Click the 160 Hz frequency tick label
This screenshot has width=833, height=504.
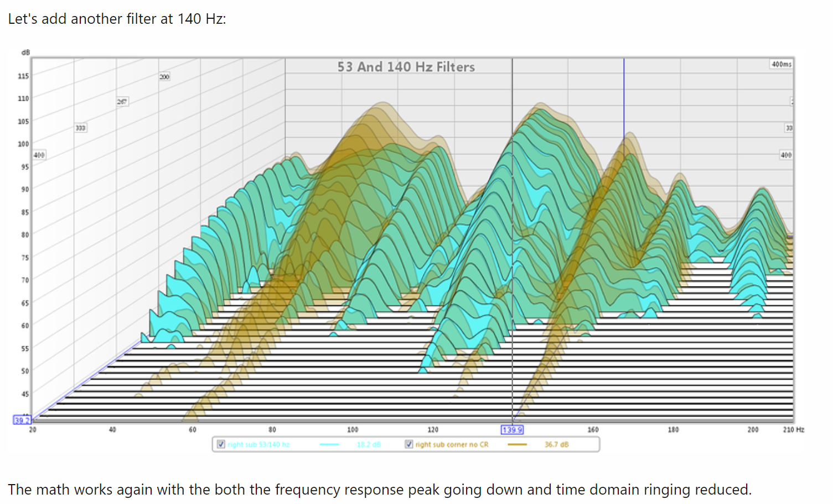click(593, 429)
